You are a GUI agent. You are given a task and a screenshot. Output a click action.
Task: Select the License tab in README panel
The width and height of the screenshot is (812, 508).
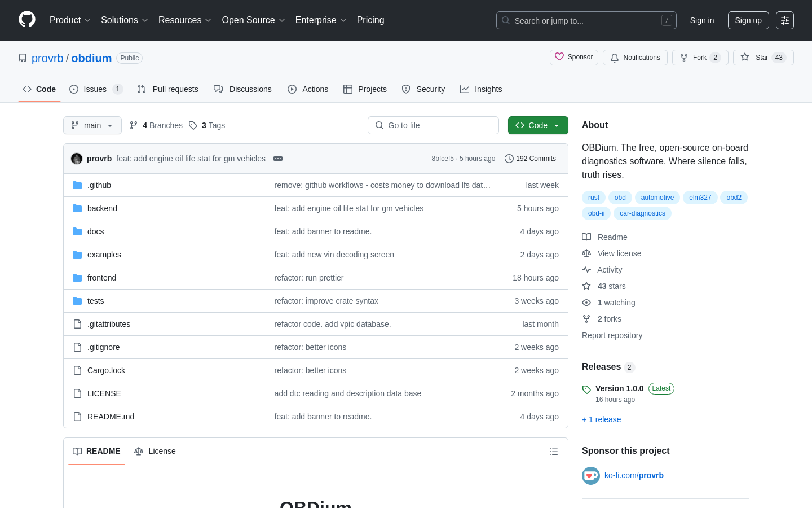(x=155, y=451)
